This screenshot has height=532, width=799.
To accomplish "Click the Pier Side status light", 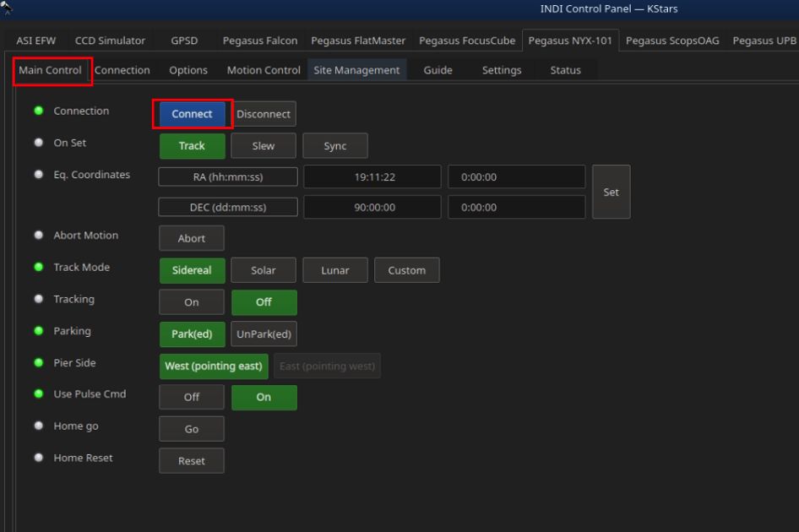I will [x=39, y=363].
